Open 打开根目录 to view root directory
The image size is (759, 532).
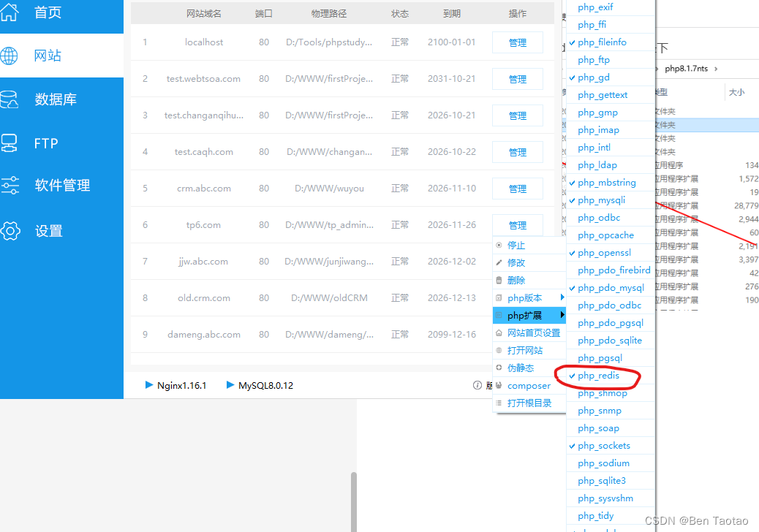click(529, 403)
